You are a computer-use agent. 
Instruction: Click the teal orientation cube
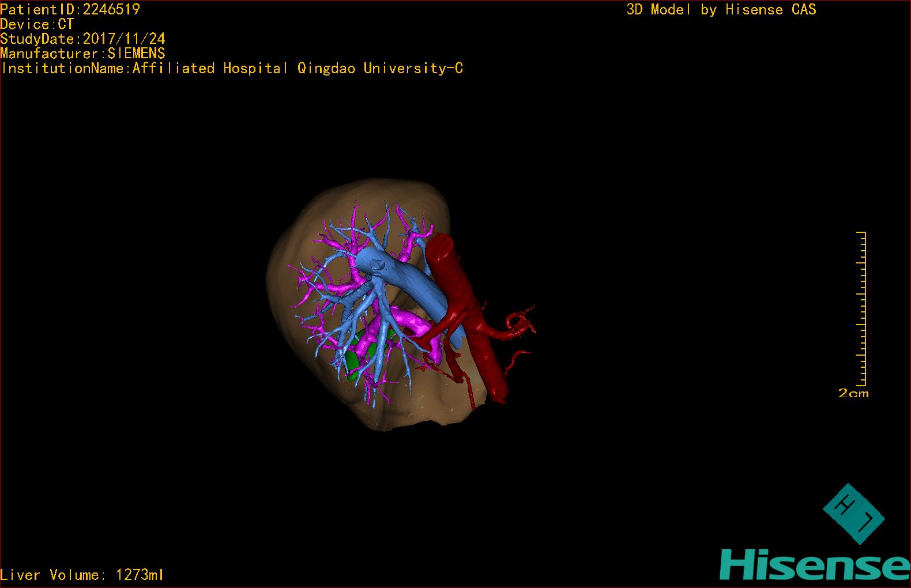(x=853, y=514)
